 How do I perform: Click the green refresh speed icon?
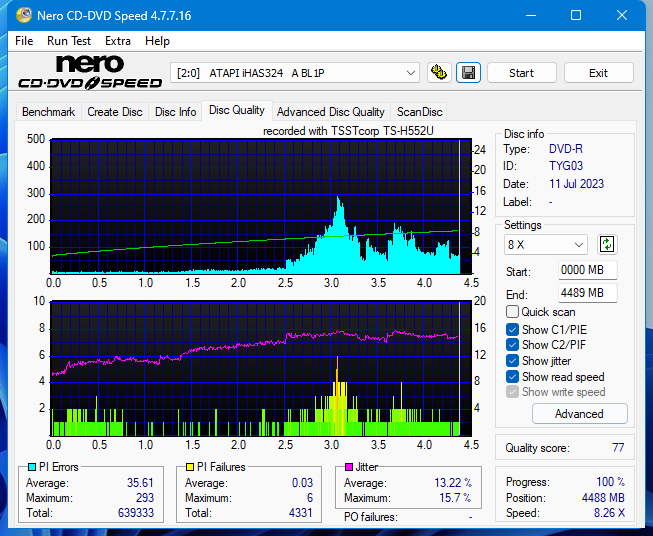[607, 244]
